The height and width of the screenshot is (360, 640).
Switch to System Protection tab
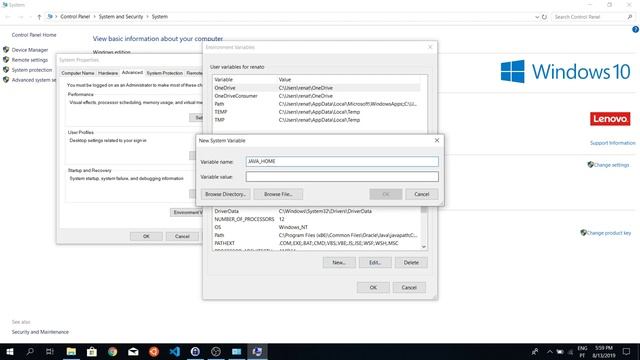pos(164,73)
